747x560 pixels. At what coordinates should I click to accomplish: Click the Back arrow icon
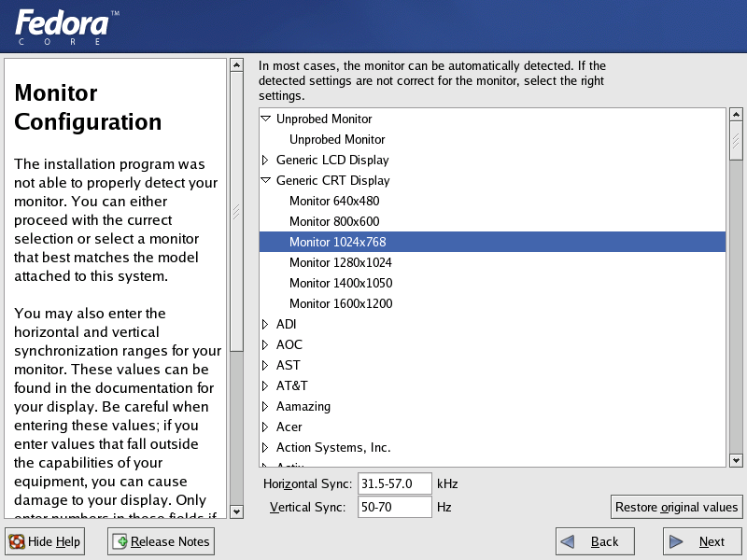[x=568, y=541]
